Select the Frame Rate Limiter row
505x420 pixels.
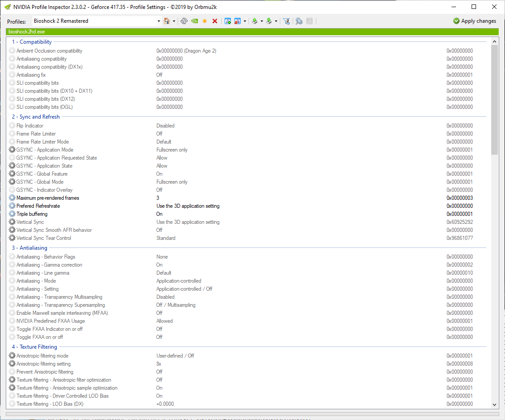tap(247, 134)
